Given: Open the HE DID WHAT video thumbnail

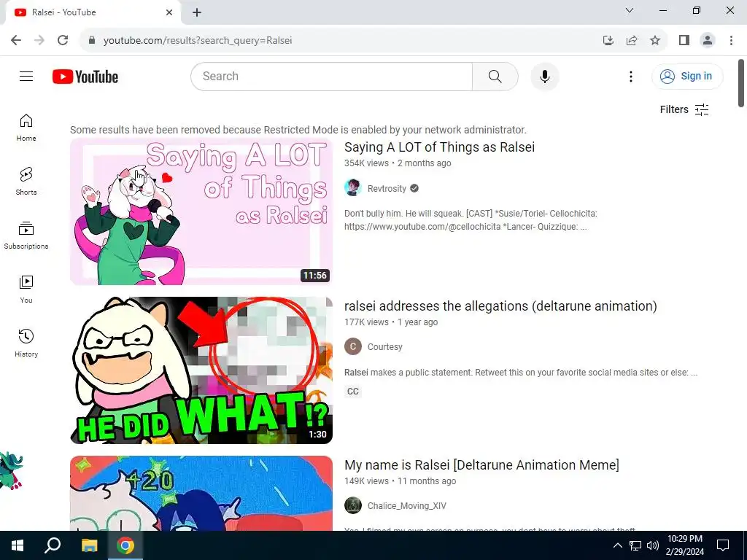Looking at the screenshot, I should pos(201,370).
